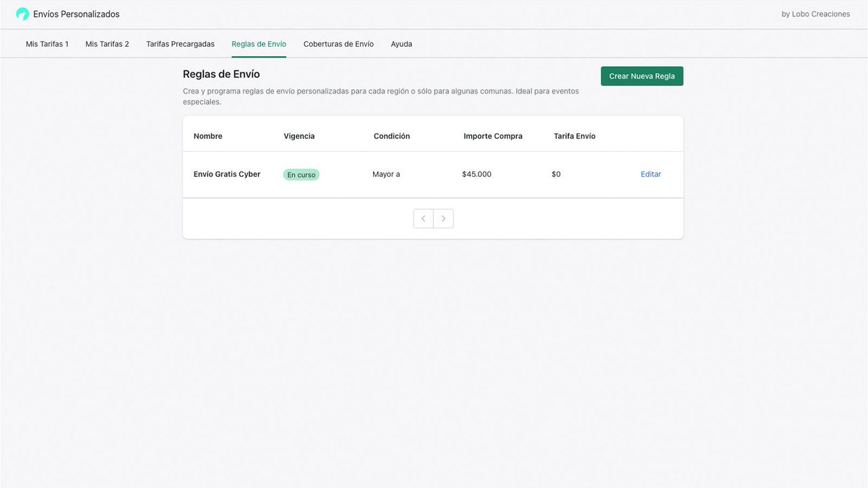Screen dimensions: 868x488
Task: Open the Coberturas de Envío tab
Action: (x=338, y=43)
